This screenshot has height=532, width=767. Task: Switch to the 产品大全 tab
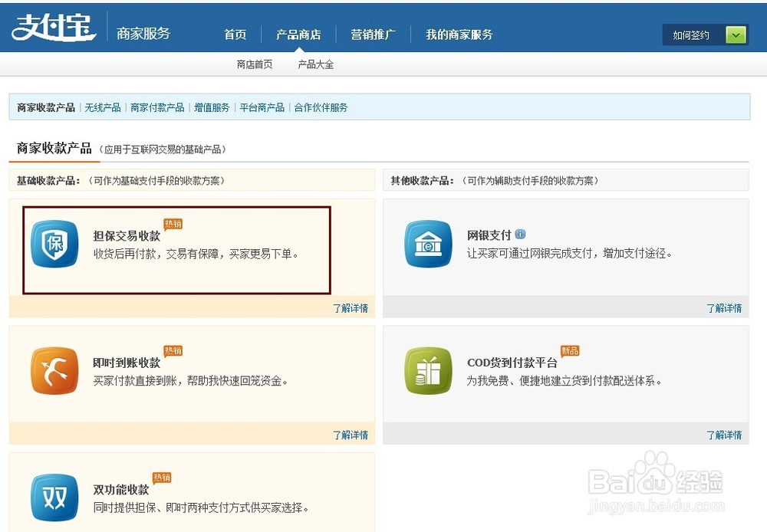pos(315,64)
